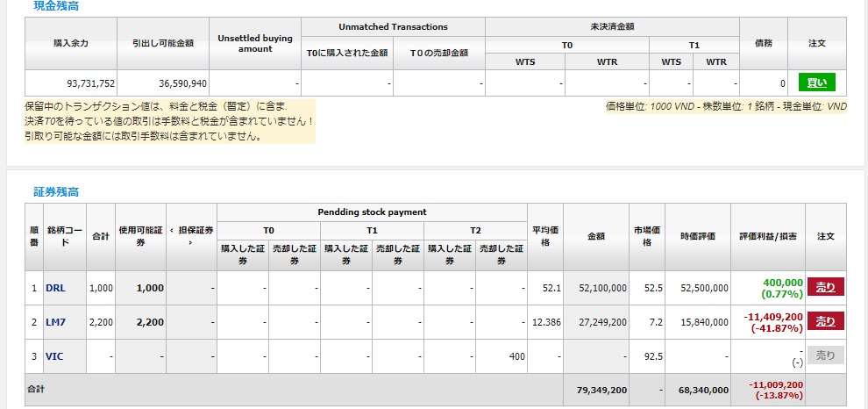Open the VIC stock code link
Viewport: 868px width, 409px height.
[54, 356]
